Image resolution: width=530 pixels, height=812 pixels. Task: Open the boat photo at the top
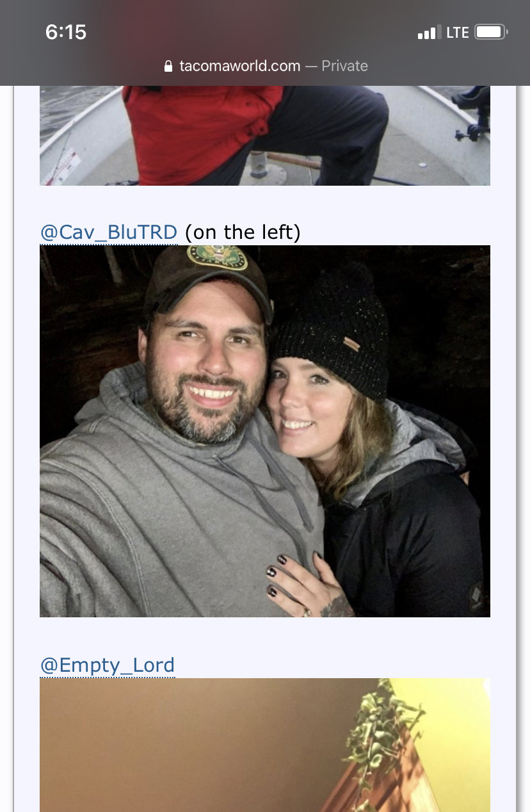(x=265, y=135)
